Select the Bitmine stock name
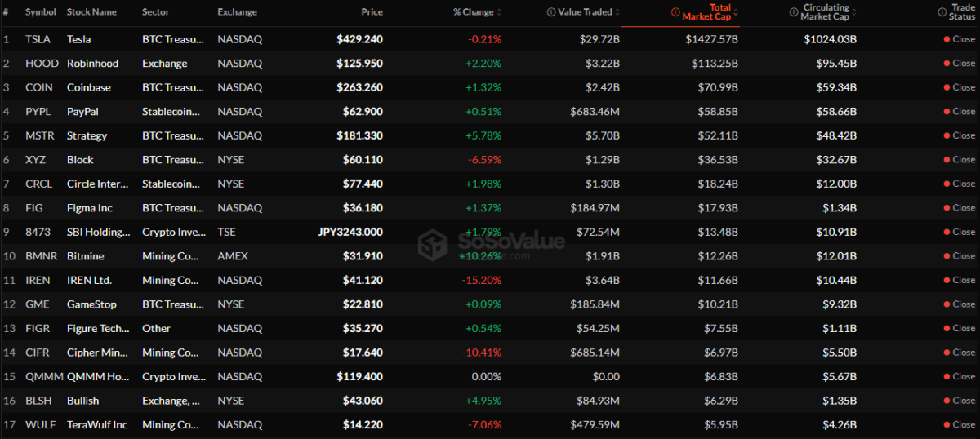Viewport: 980px width, 439px height. tap(87, 256)
